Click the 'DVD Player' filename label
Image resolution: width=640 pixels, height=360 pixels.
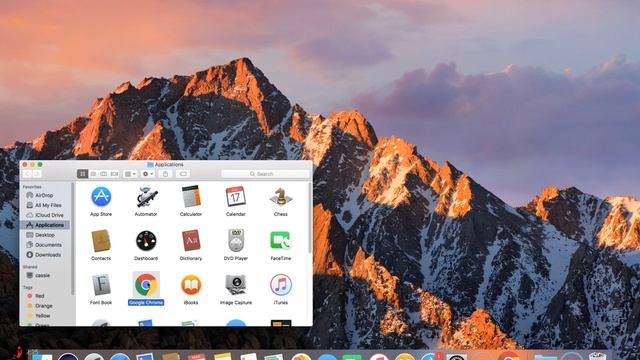coord(236,258)
